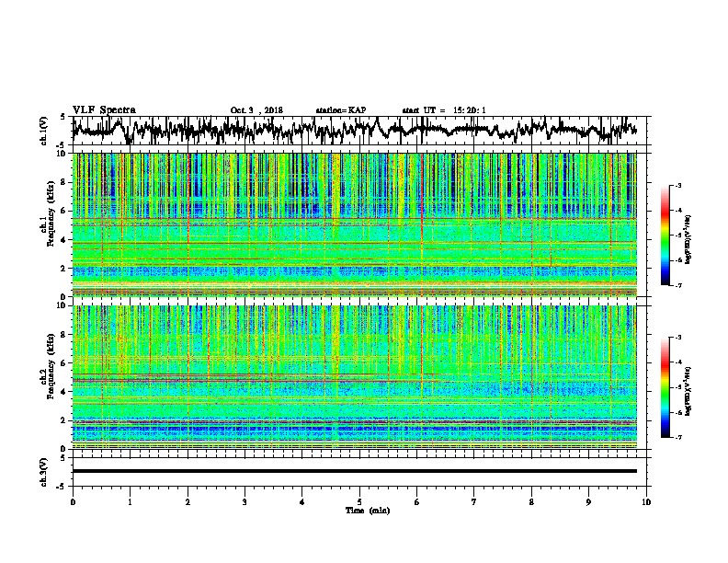Click the "-3" tick on ch.2 colorbar

677,338
